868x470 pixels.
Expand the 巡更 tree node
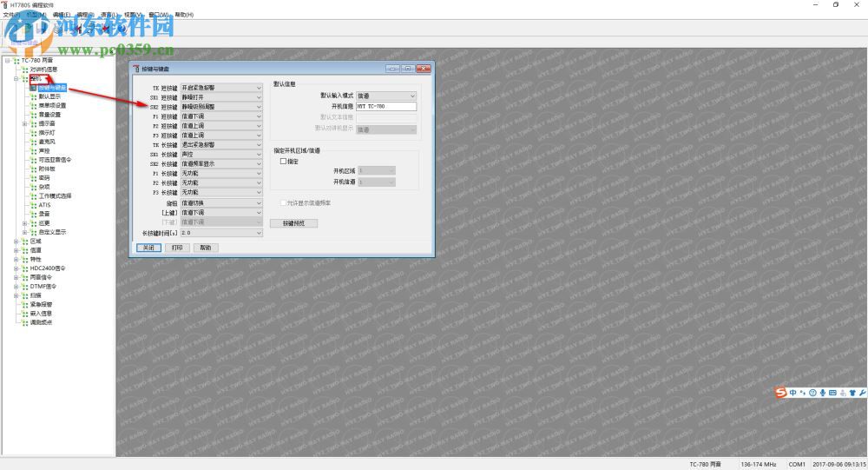coord(24,222)
